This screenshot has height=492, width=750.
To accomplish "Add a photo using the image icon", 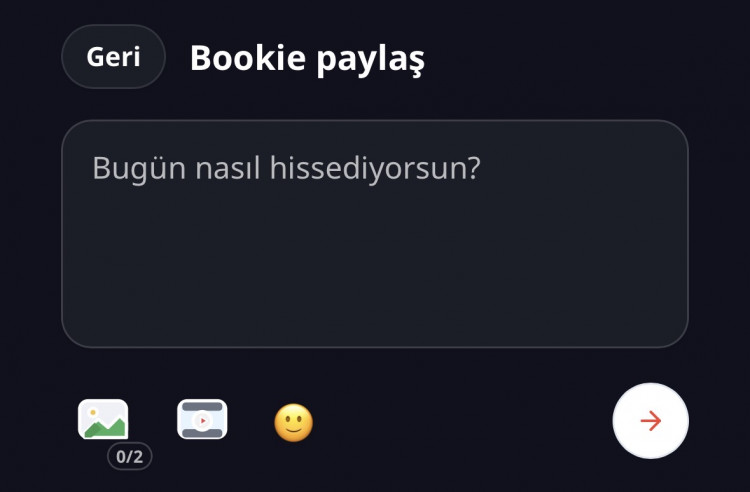I will (x=103, y=419).
